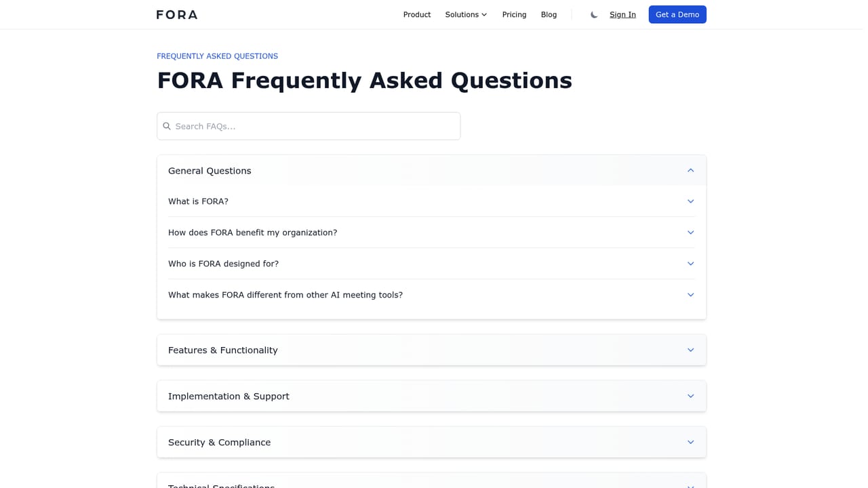Expand the Features & Functionality section
868x488 pixels.
click(431, 350)
